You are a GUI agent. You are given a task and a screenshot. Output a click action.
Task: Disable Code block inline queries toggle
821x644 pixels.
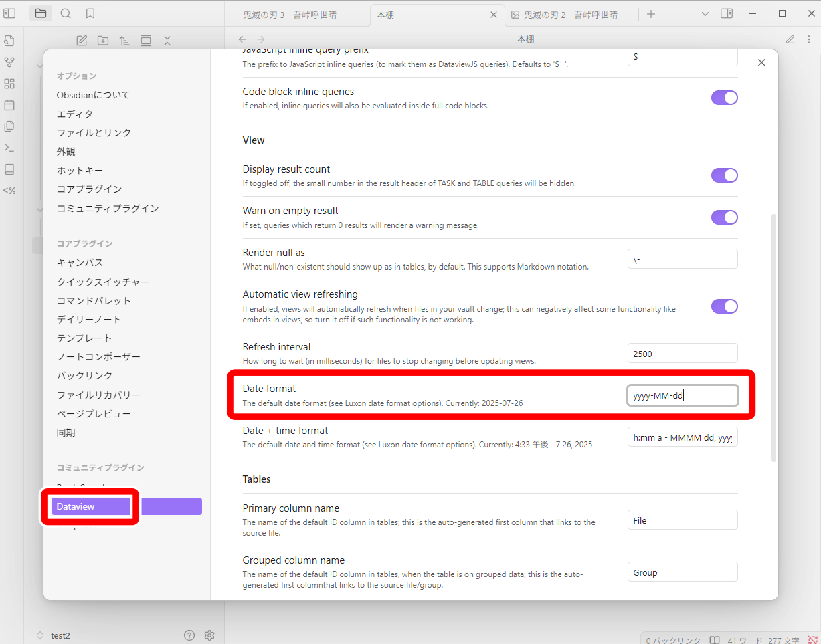click(724, 98)
